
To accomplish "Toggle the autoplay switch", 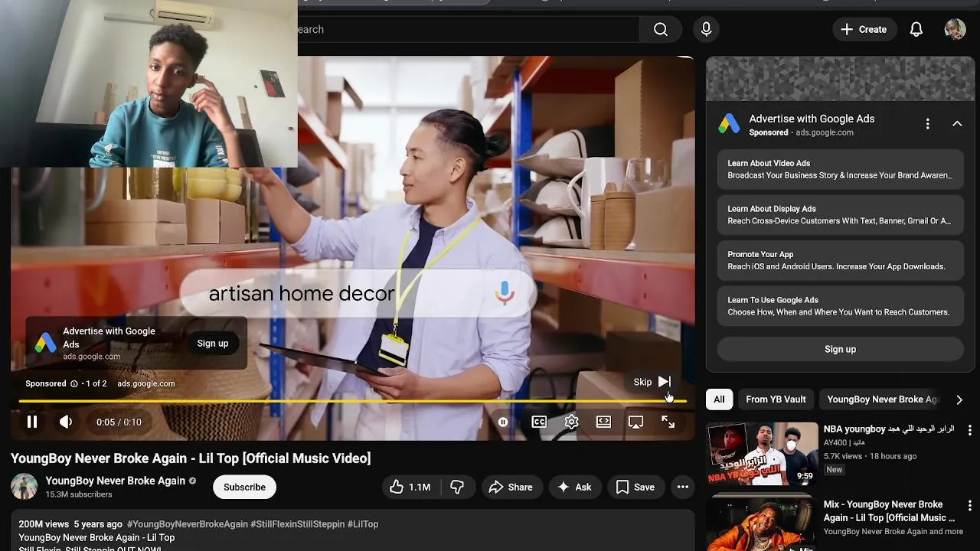I will pos(503,422).
